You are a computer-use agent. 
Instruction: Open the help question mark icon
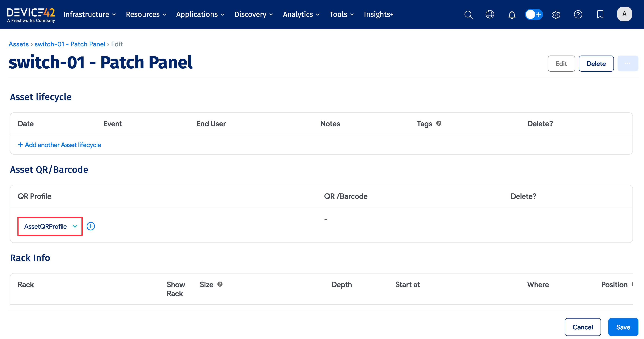pos(578,15)
